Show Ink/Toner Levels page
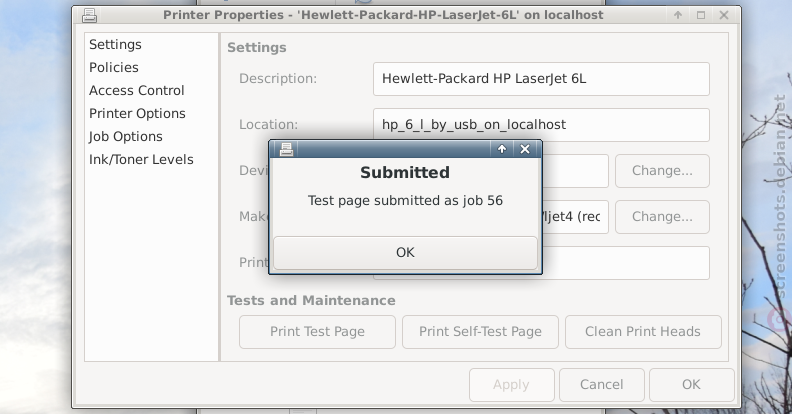 (141, 160)
